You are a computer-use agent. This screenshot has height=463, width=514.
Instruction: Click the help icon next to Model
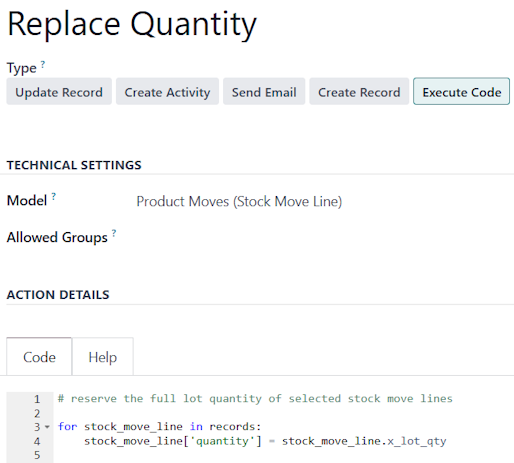coord(54,196)
